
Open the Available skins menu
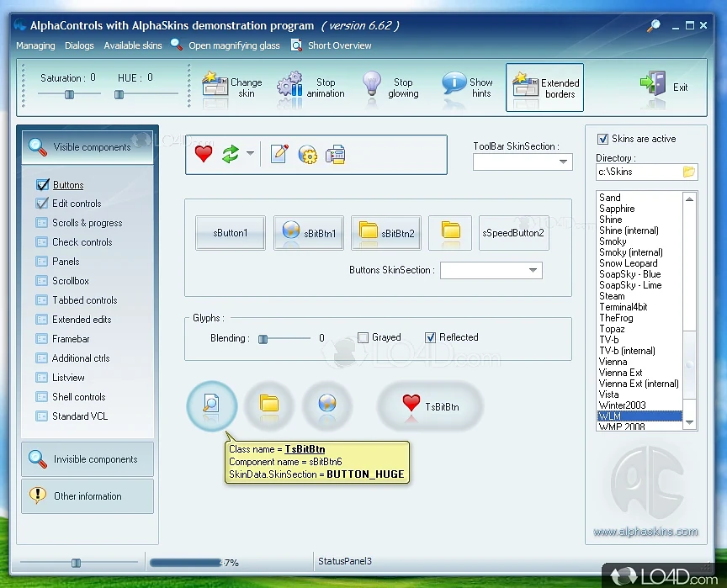click(x=133, y=45)
